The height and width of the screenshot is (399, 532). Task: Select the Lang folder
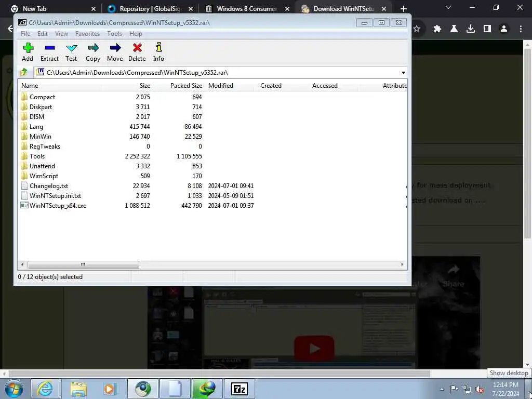coord(36,127)
